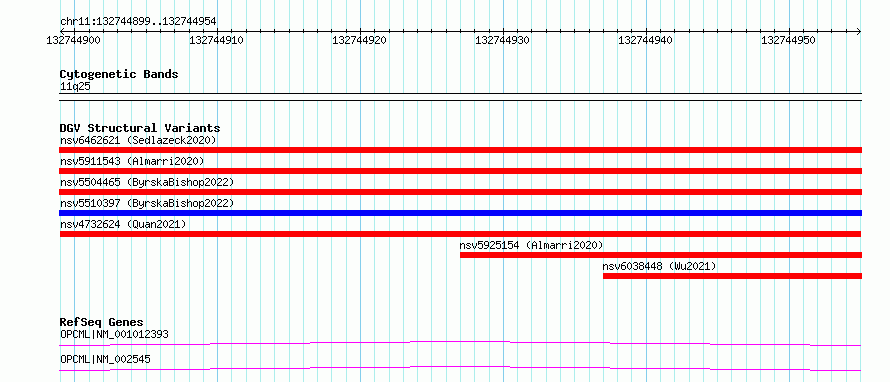This screenshot has width=890, height=382.
Task: Open the nsv5925154 (Almarri2020) label
Action: tap(531, 245)
